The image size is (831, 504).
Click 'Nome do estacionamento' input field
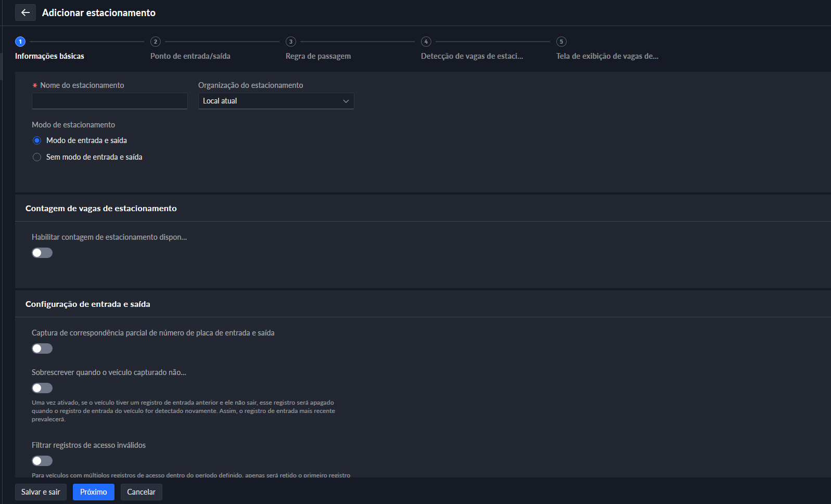[x=109, y=101]
